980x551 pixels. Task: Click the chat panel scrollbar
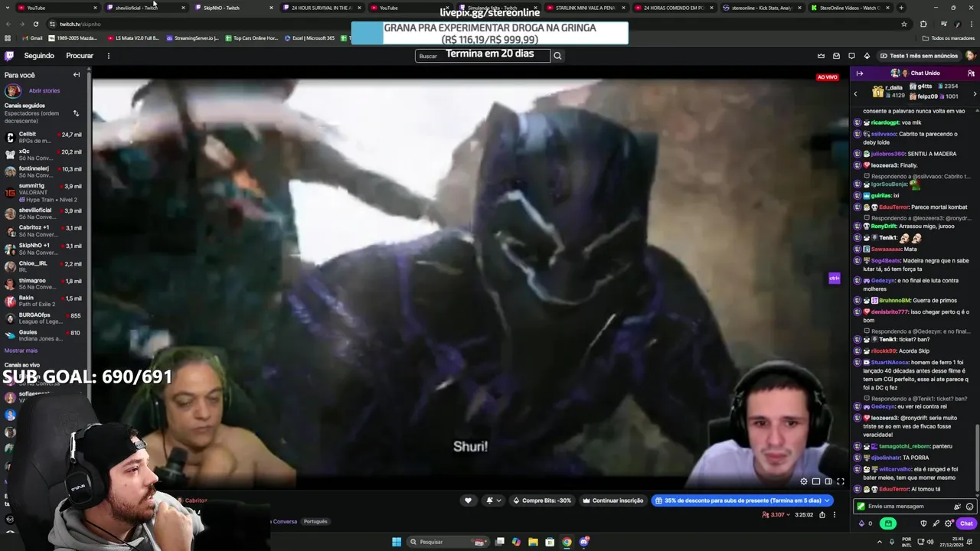(x=978, y=459)
